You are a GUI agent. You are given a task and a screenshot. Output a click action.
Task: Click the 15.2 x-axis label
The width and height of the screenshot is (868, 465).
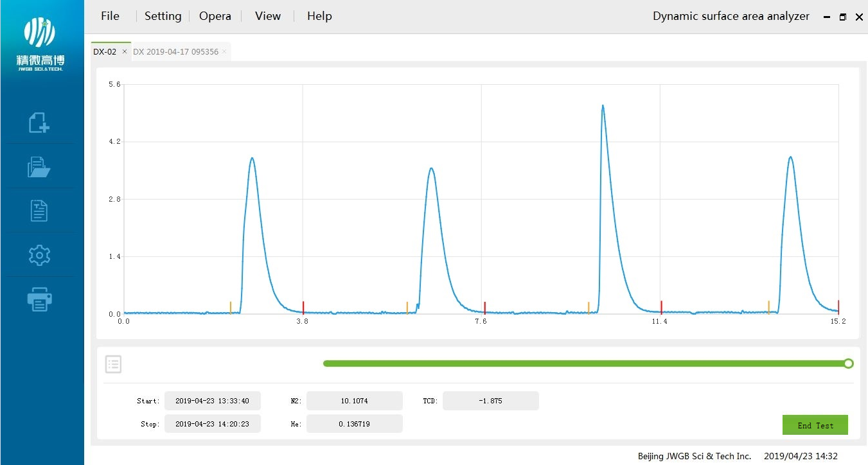(838, 321)
